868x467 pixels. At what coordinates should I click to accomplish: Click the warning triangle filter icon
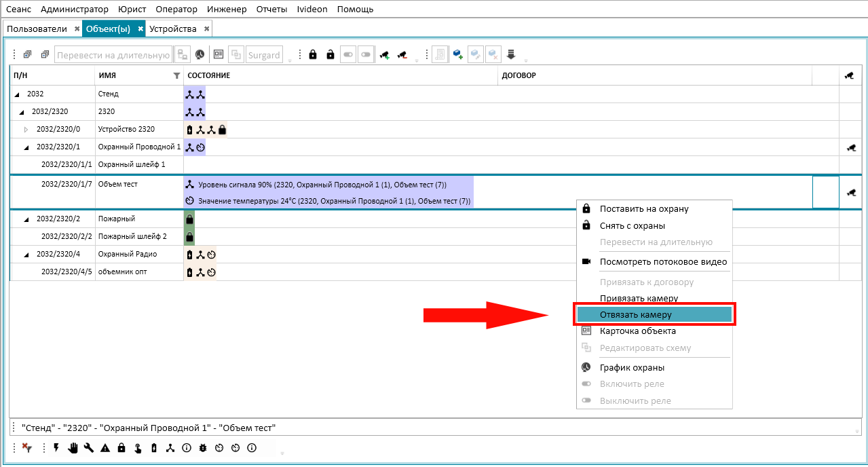105,448
